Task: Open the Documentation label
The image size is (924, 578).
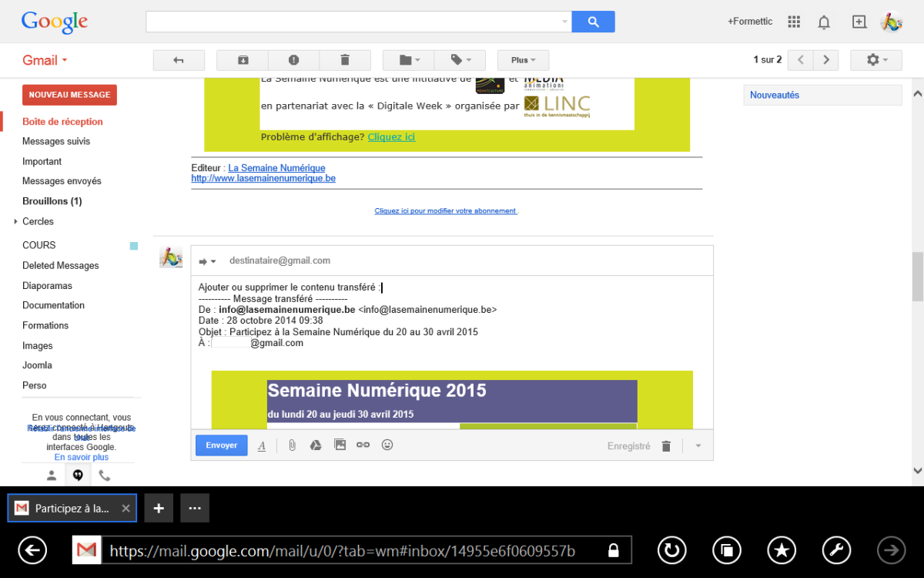Action: tap(53, 305)
